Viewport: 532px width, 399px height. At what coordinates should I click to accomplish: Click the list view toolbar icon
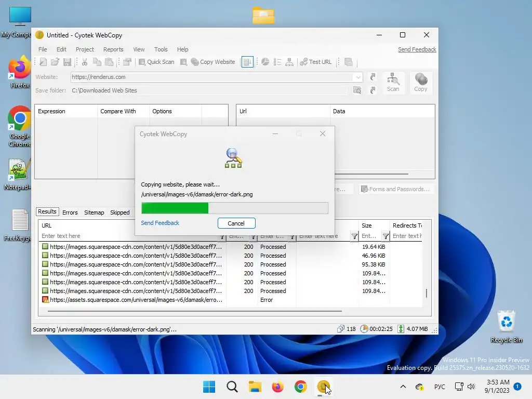pyautogui.click(x=277, y=62)
